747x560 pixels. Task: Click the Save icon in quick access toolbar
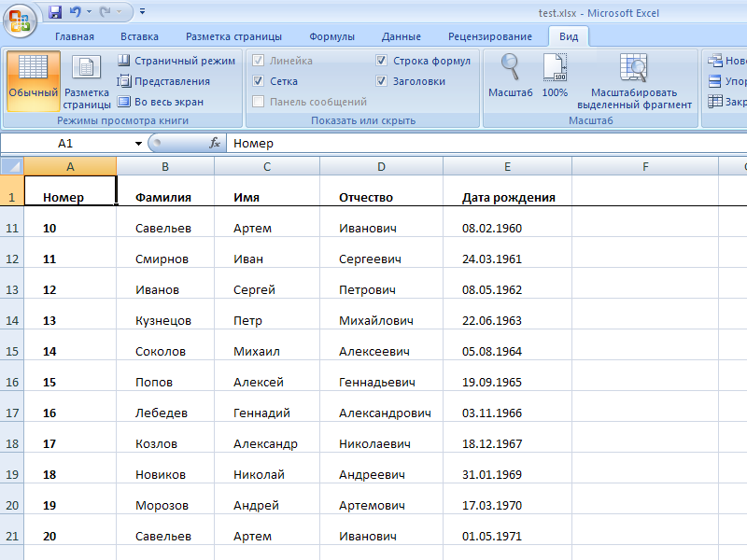pos(55,12)
